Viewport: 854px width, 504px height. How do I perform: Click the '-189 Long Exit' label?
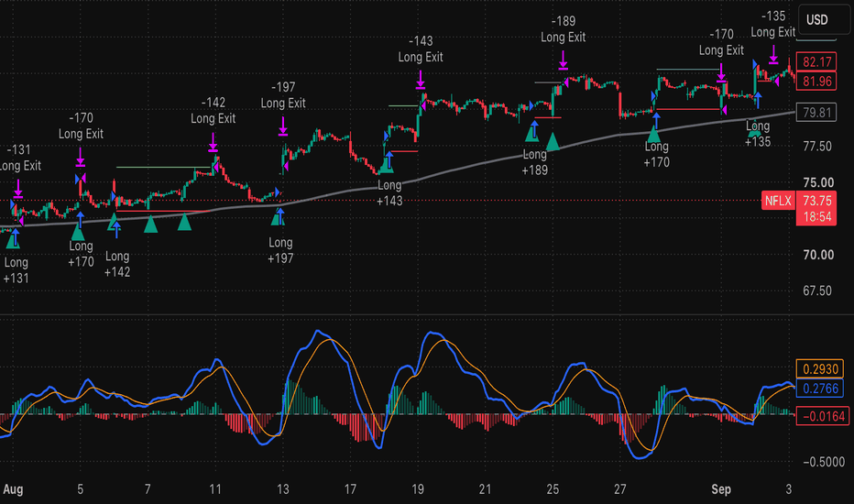[x=564, y=29]
